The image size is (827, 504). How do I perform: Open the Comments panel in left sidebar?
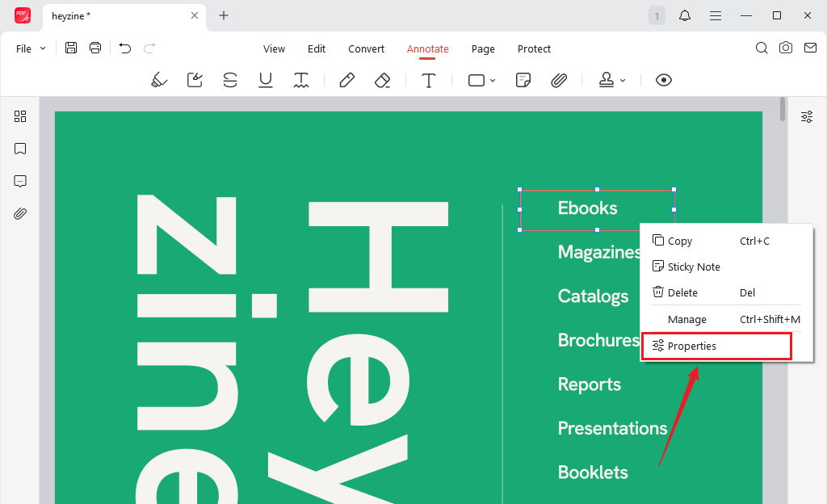click(x=20, y=182)
